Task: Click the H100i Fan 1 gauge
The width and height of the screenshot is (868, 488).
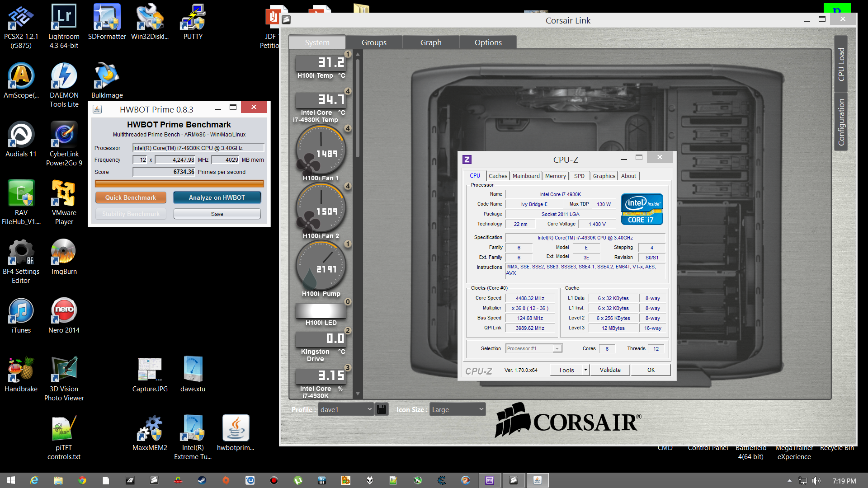Action: tap(321, 150)
